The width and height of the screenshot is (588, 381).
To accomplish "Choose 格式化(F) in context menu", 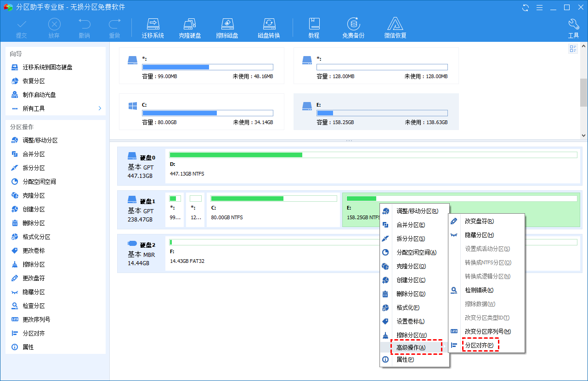I will (x=408, y=307).
